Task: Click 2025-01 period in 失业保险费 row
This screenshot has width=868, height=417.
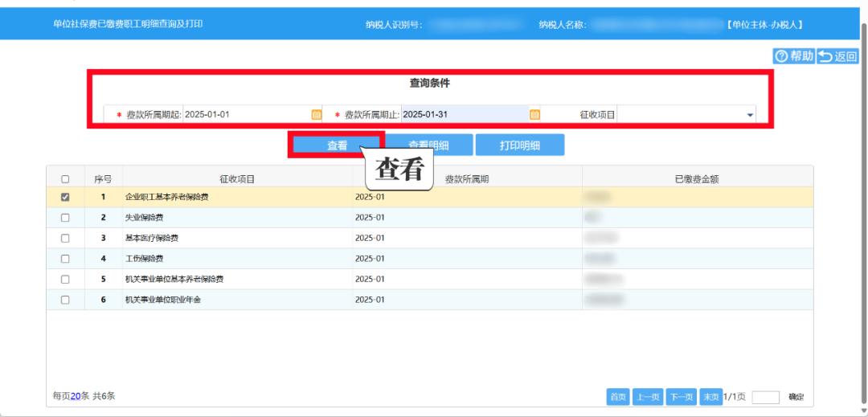Action: [370, 218]
